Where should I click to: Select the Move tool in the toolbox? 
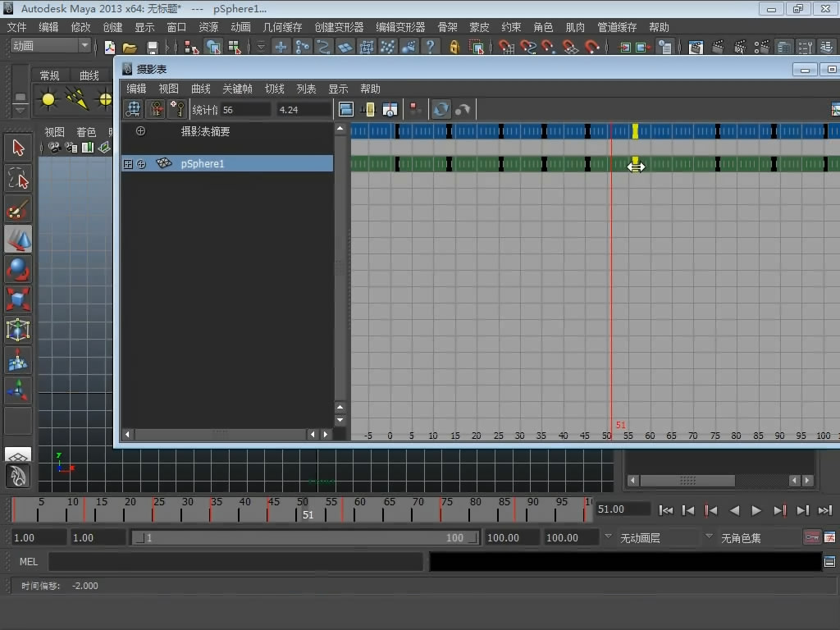point(18,239)
